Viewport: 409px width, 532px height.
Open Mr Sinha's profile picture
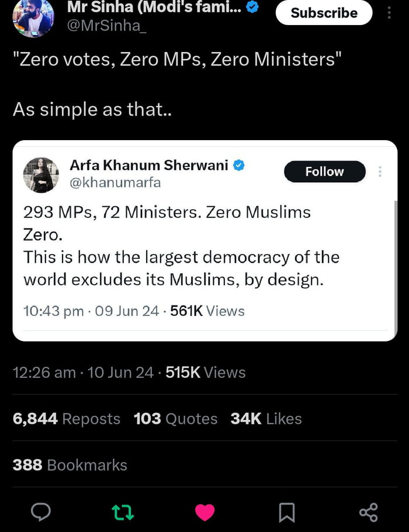(33, 13)
